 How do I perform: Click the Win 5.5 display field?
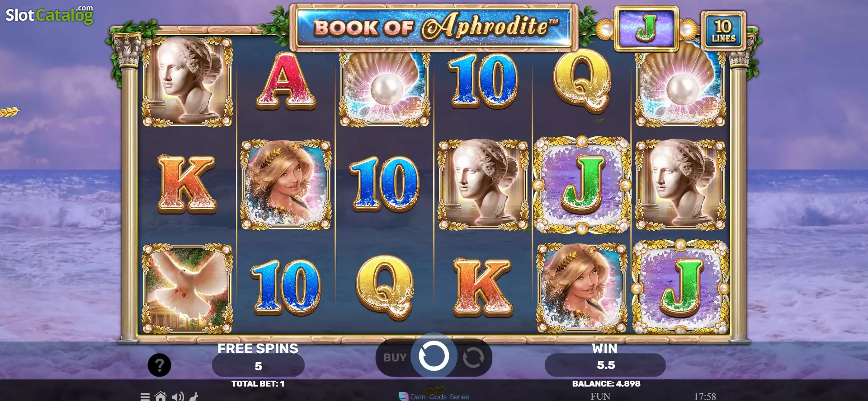click(605, 365)
